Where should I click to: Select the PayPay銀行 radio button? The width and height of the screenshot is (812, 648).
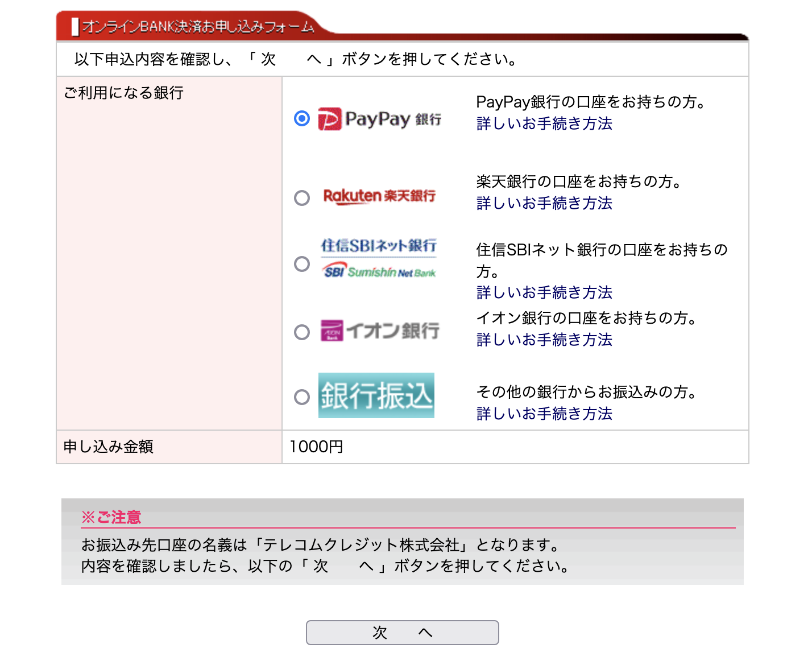(302, 118)
